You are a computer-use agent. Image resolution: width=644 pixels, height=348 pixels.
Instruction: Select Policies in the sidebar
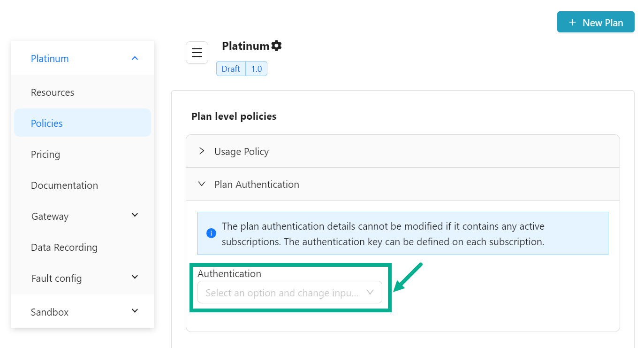(x=47, y=123)
